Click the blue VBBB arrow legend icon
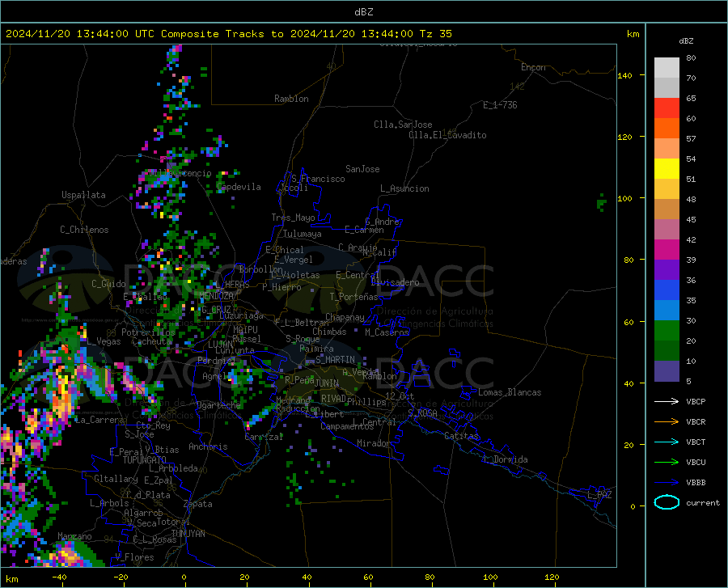The height and width of the screenshot is (588, 728). [x=667, y=483]
